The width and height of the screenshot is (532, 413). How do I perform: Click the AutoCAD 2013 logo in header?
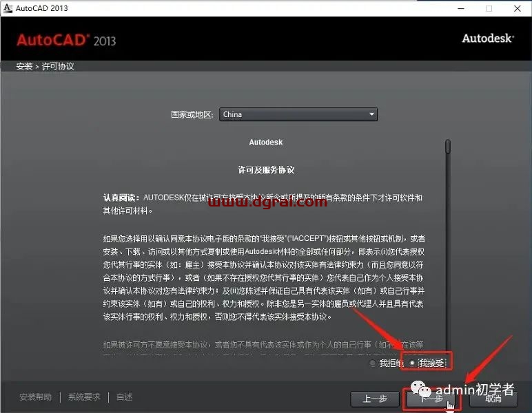(x=66, y=41)
